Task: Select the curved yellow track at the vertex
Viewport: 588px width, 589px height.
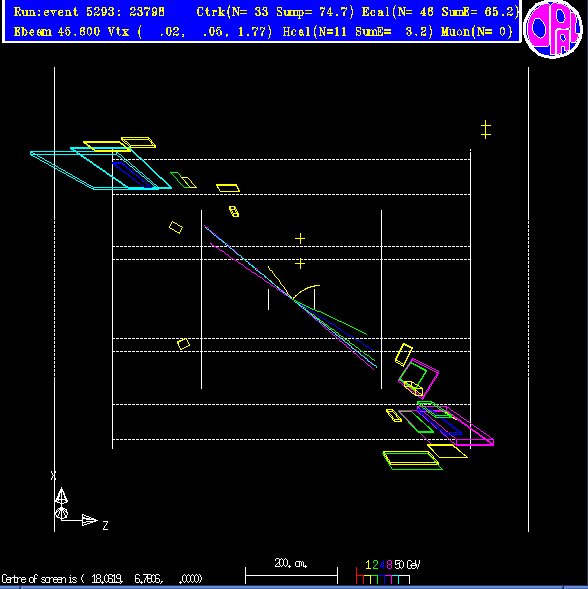Action: coord(306,292)
